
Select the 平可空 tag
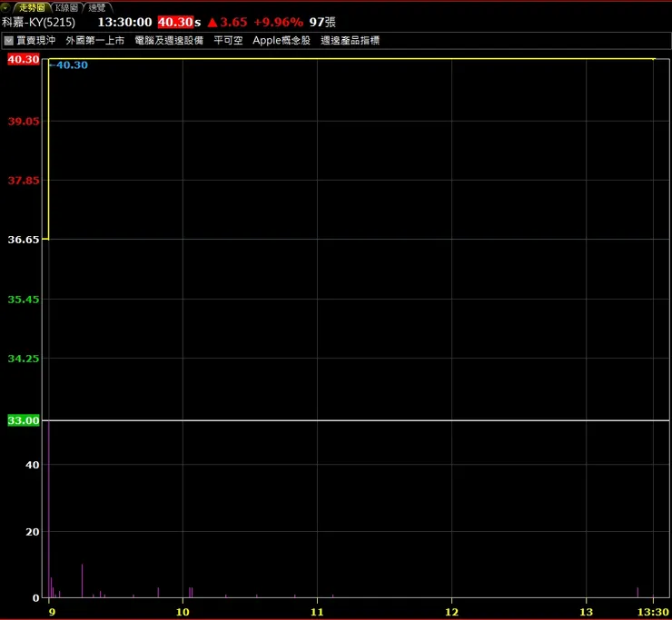pyautogui.click(x=228, y=41)
